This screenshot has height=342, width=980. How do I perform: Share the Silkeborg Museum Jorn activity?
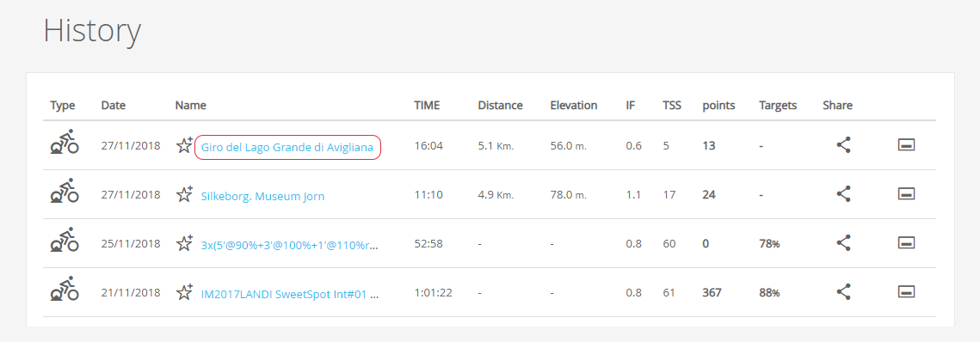[844, 194]
